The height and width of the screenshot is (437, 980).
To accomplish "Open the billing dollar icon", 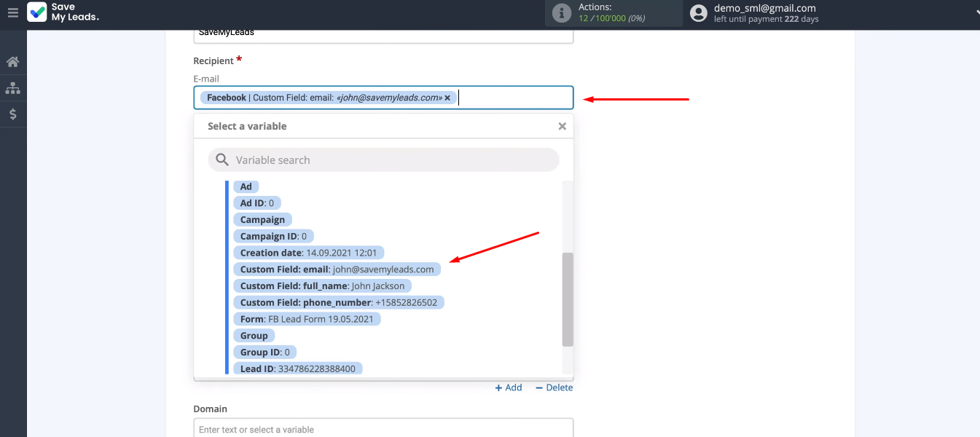I will (13, 114).
